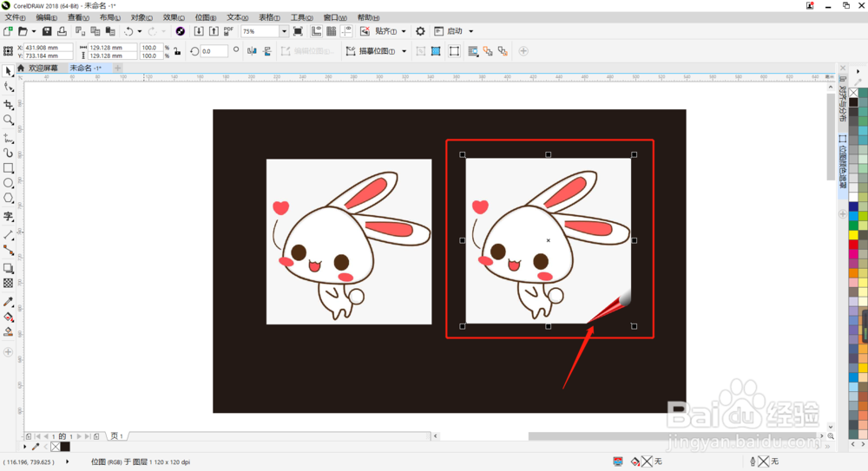Viewport: 868px width, 471px height.
Task: Click the Import icon
Action: (198, 31)
